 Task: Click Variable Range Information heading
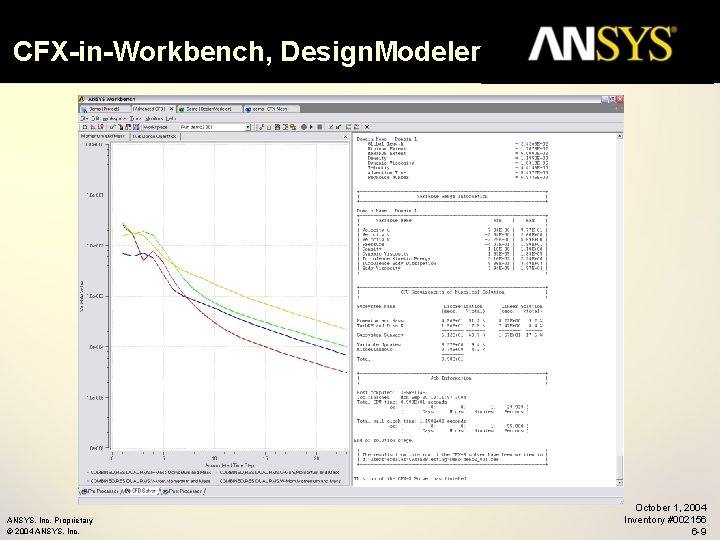coord(452,196)
